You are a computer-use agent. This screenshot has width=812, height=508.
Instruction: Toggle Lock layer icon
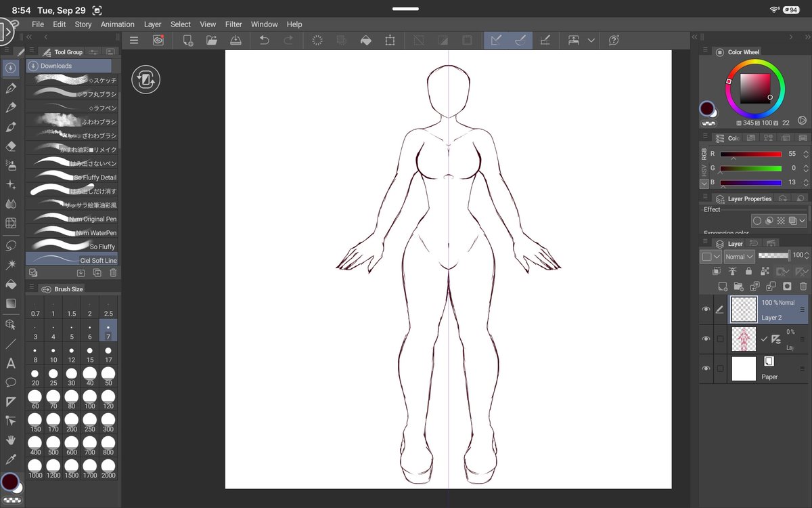pyautogui.click(x=749, y=271)
